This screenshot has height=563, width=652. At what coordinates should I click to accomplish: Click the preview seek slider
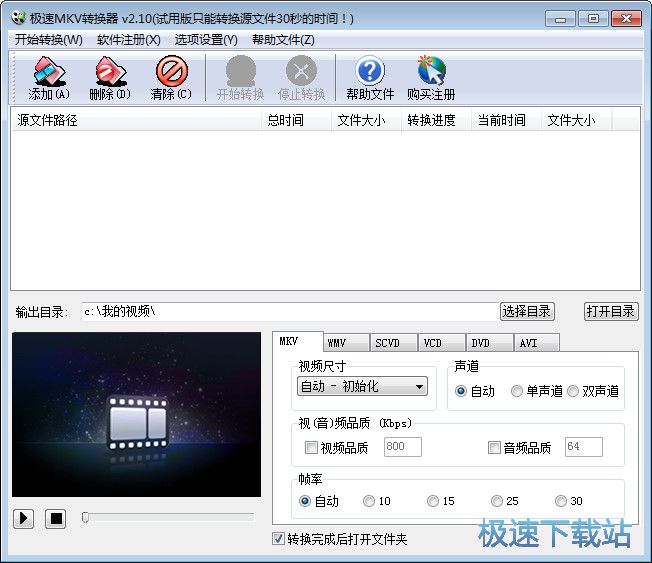pyautogui.click(x=168, y=517)
